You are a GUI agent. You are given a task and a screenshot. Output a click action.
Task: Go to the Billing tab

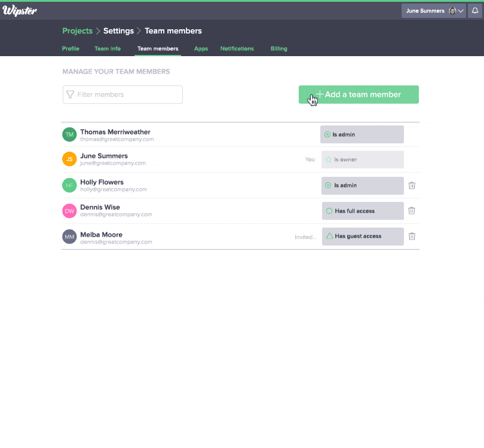[278, 49]
